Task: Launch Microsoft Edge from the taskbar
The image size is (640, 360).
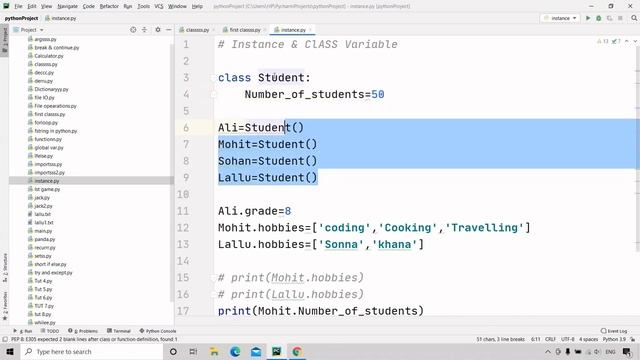Action: pos(235,352)
